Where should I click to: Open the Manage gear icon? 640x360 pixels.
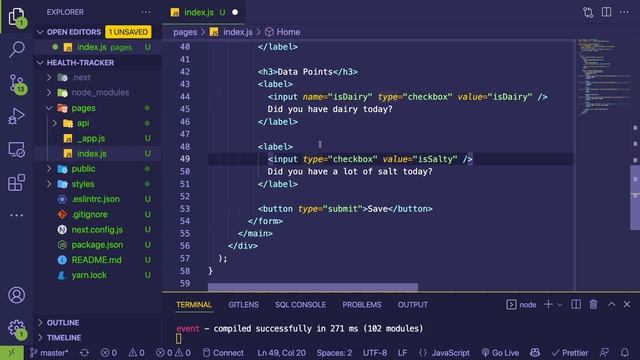16,328
